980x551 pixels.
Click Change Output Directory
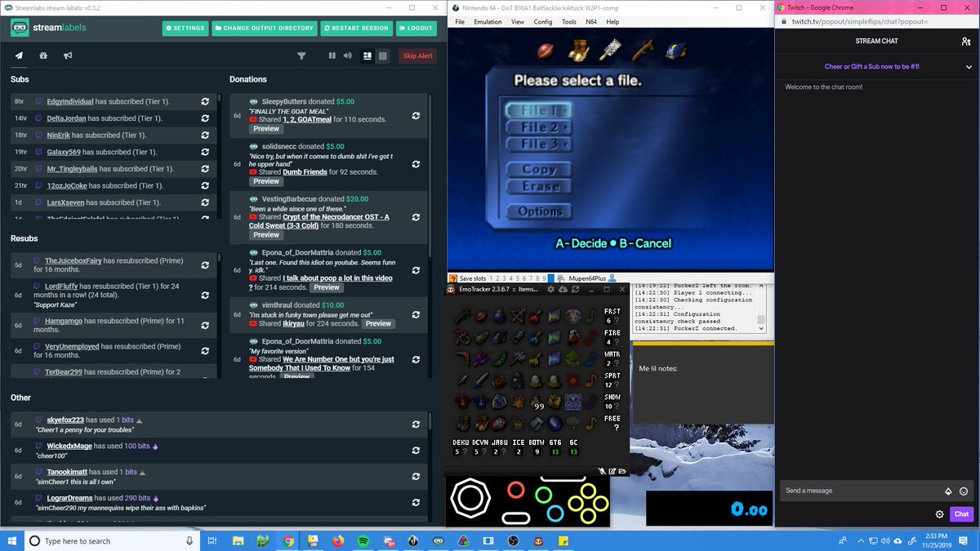(265, 28)
